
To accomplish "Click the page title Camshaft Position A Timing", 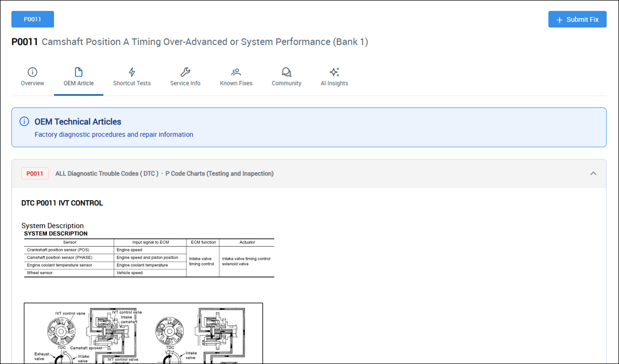I will [205, 42].
